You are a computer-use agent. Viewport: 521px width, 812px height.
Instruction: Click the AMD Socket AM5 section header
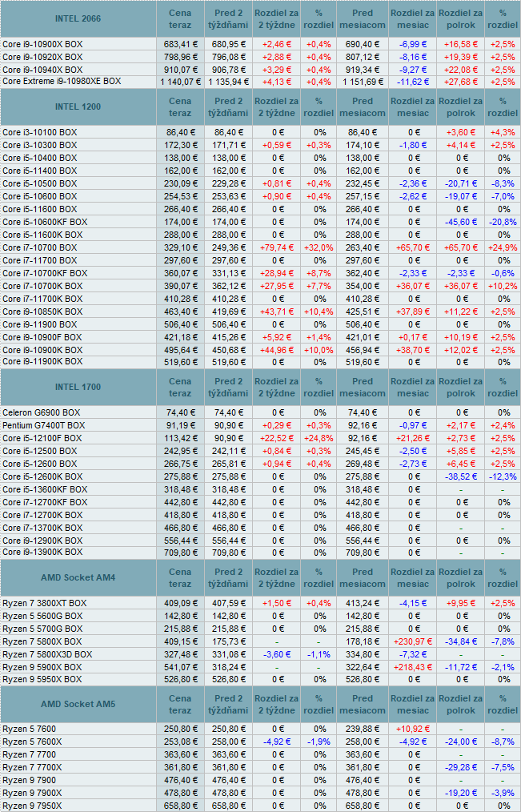78,704
